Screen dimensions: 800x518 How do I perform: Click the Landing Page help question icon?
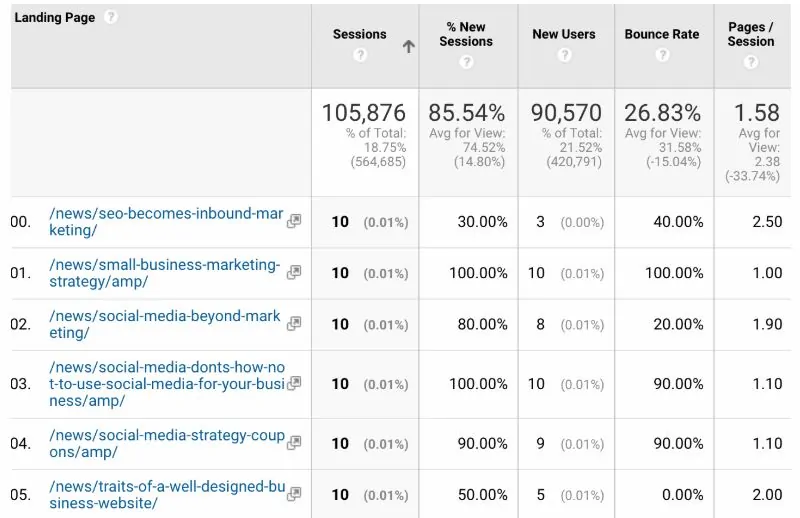(x=111, y=17)
